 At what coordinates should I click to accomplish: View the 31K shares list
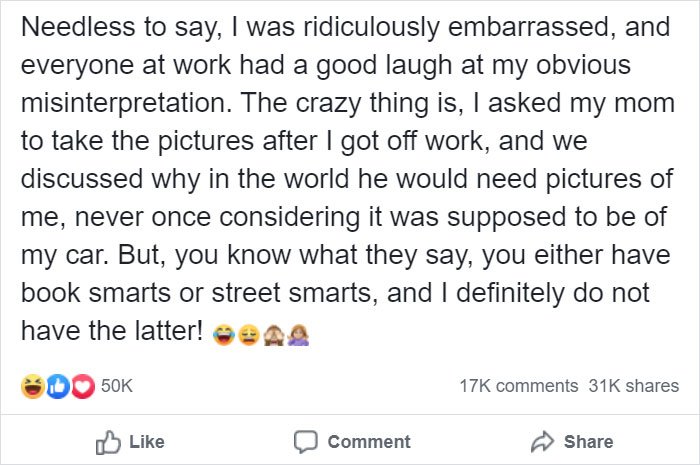(x=633, y=386)
